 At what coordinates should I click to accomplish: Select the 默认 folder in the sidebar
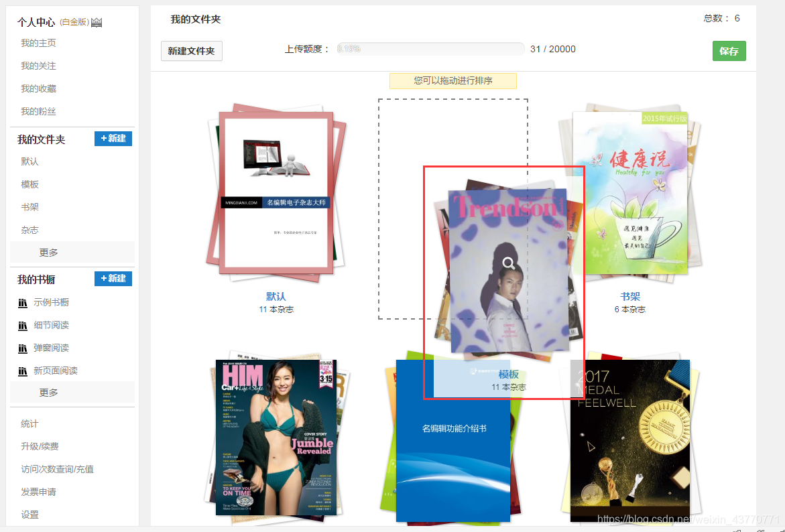pos(29,161)
